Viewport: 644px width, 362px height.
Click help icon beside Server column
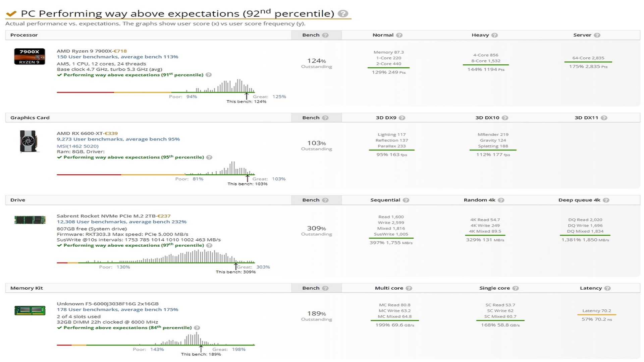point(597,35)
